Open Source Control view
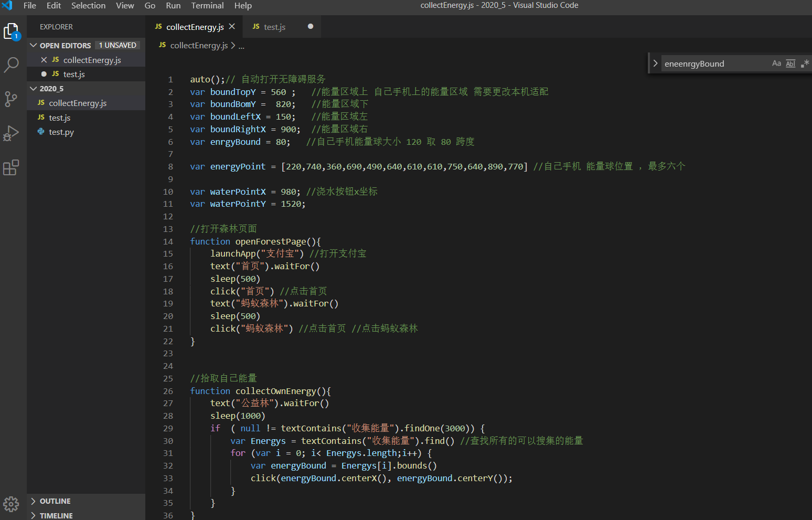812x520 pixels. (11, 99)
